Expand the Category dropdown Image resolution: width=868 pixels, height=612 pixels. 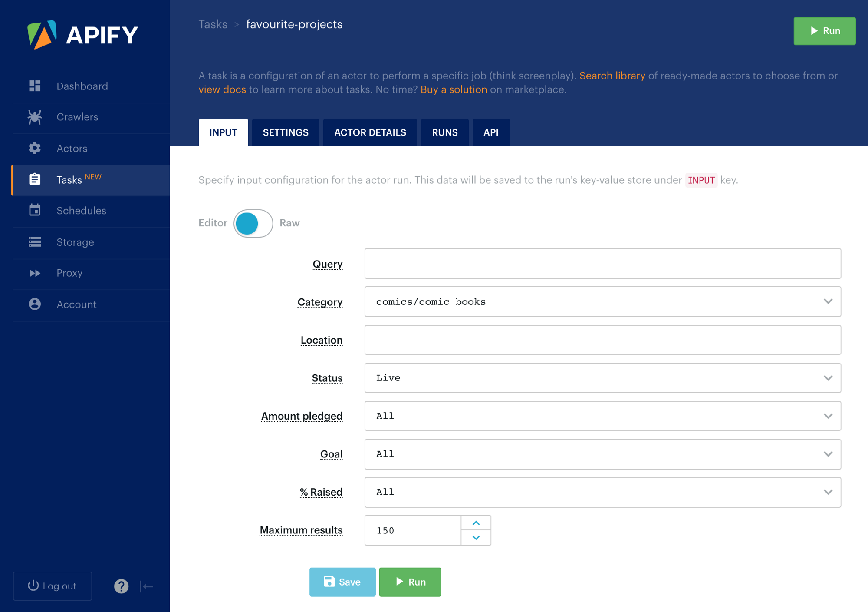602,301
